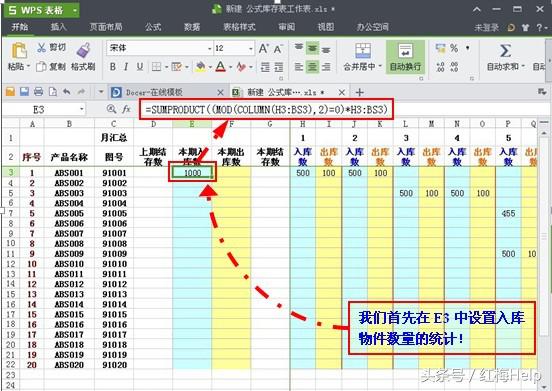Viewport: 552px width, 391px height.
Task: Click the AutoSum sigma icon
Action: tap(505, 51)
